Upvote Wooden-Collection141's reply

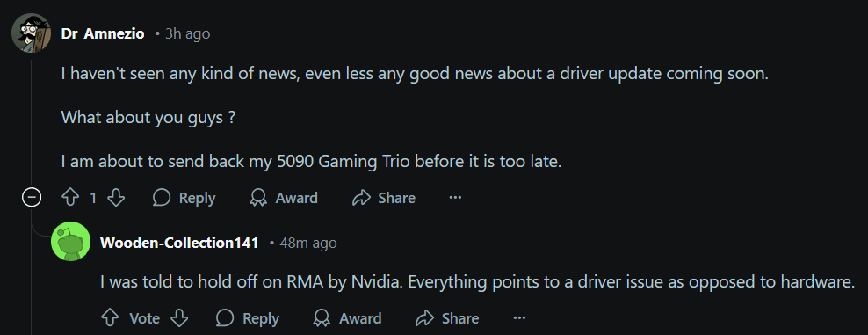110,317
